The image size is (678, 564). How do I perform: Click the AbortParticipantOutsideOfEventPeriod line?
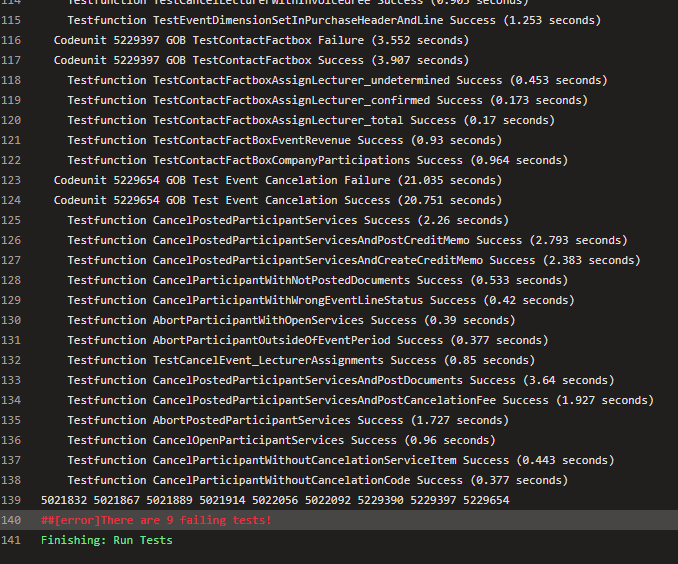(x=307, y=340)
